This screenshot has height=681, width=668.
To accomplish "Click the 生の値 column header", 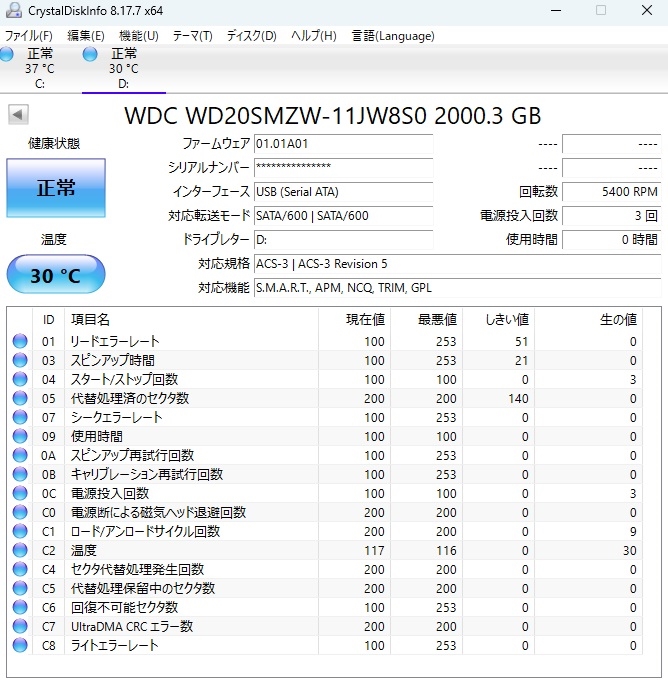I will pos(589,320).
